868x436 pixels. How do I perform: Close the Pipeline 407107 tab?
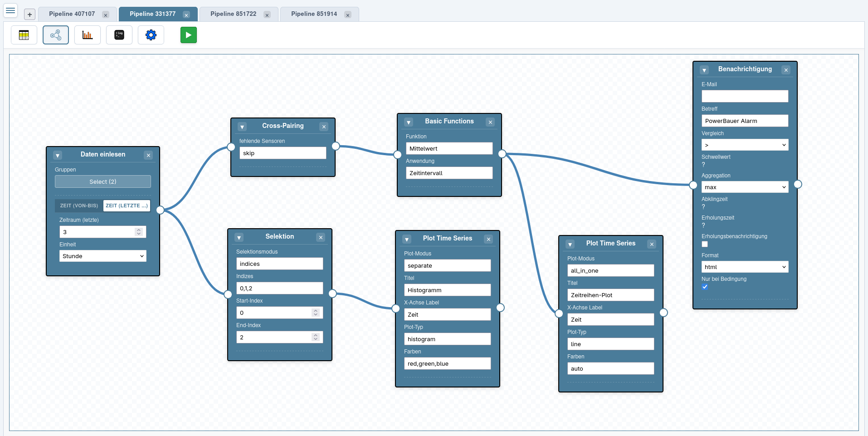[106, 15]
